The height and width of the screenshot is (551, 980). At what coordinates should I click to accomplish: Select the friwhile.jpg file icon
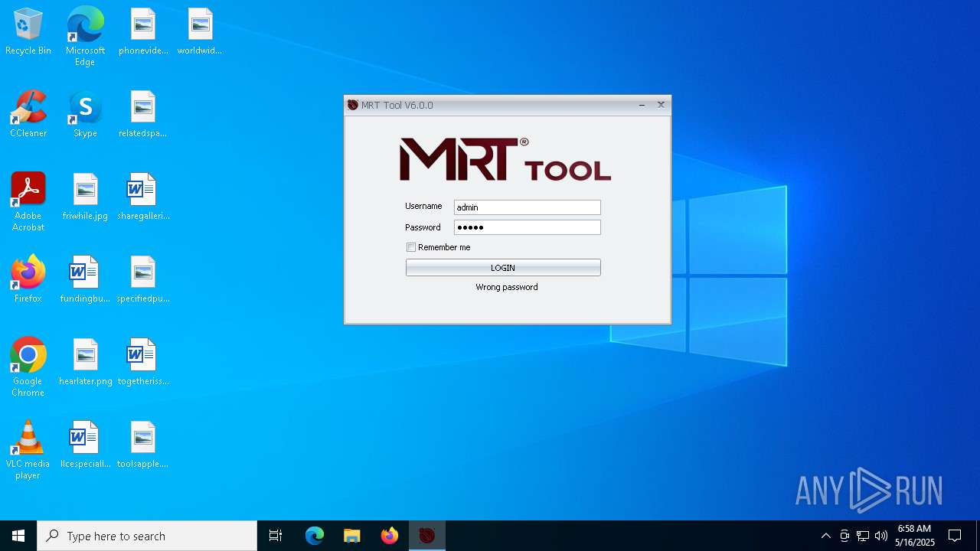pyautogui.click(x=85, y=197)
